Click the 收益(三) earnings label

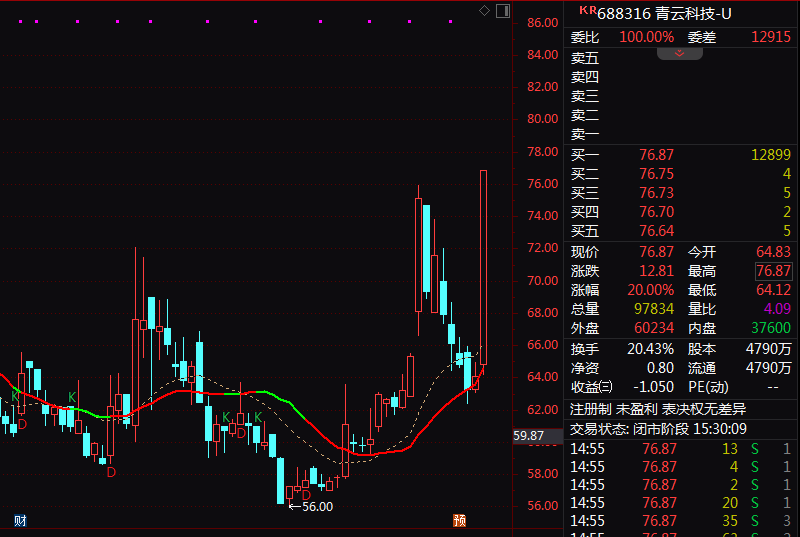(591, 386)
